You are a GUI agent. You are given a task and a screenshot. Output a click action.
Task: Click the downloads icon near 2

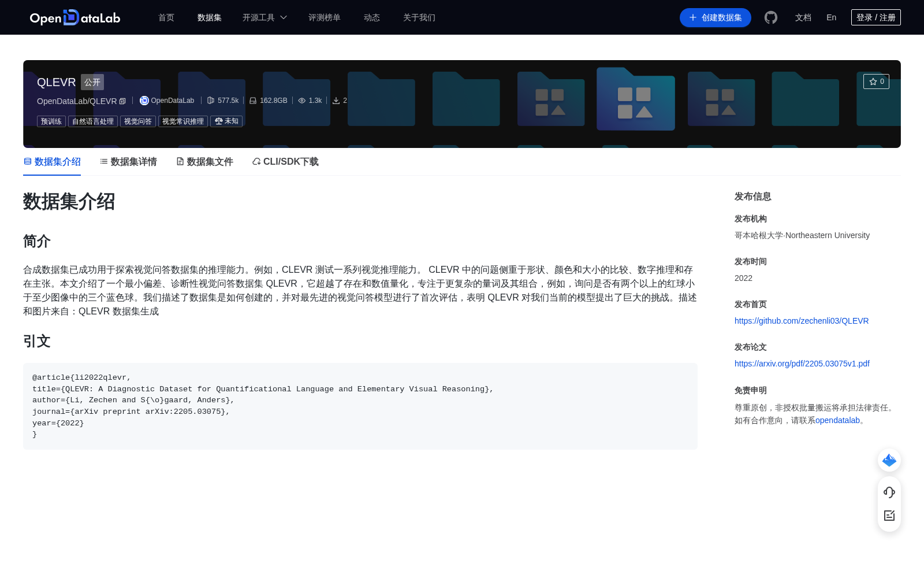336,101
